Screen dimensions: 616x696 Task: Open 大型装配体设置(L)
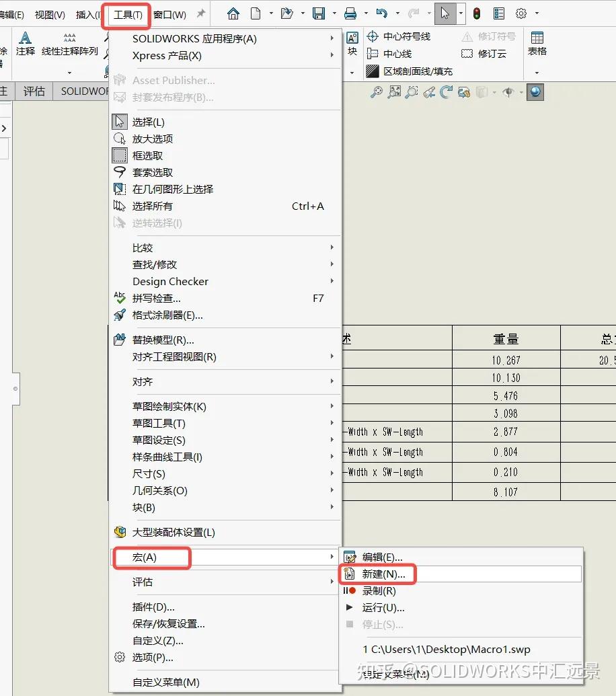pyautogui.click(x=226, y=532)
